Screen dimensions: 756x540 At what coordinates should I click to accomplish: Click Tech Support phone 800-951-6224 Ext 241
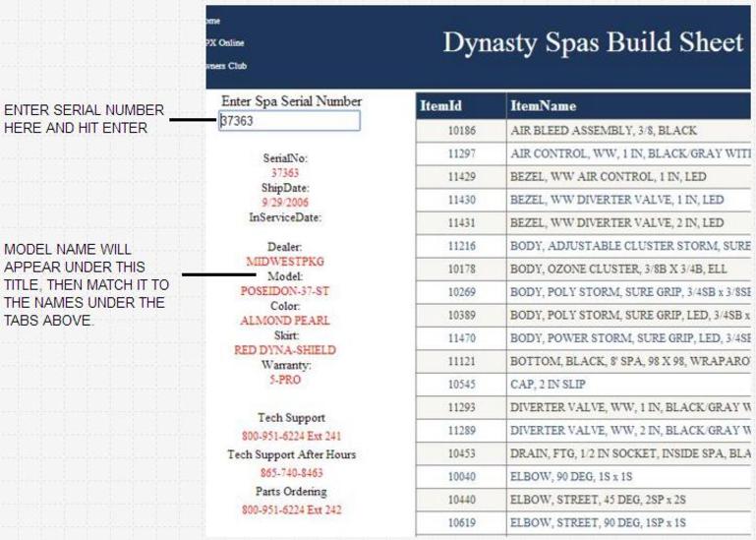[x=291, y=437]
